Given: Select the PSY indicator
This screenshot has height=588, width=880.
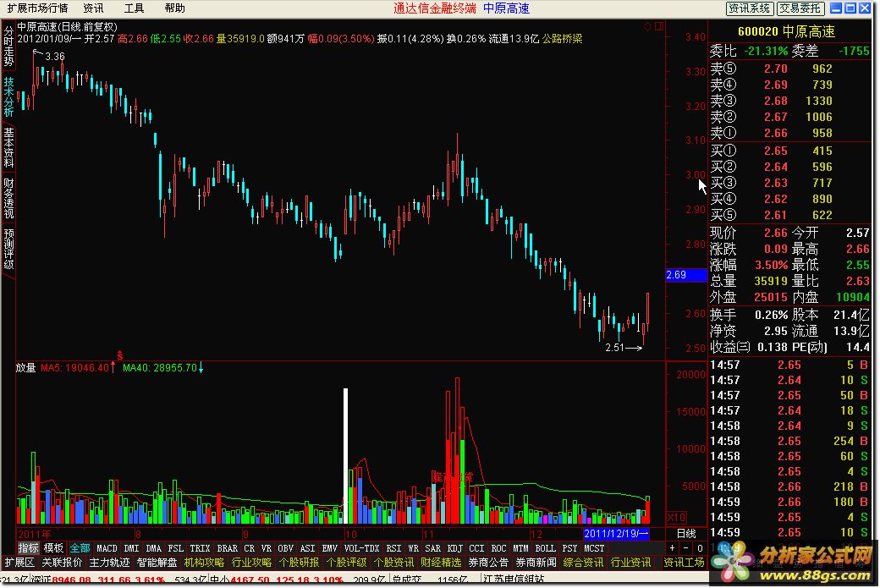Looking at the screenshot, I should 569,548.
